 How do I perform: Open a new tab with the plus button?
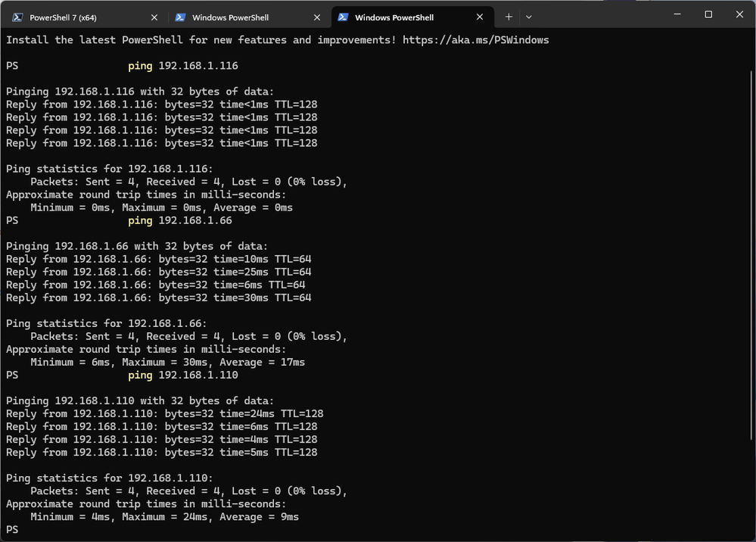point(509,17)
